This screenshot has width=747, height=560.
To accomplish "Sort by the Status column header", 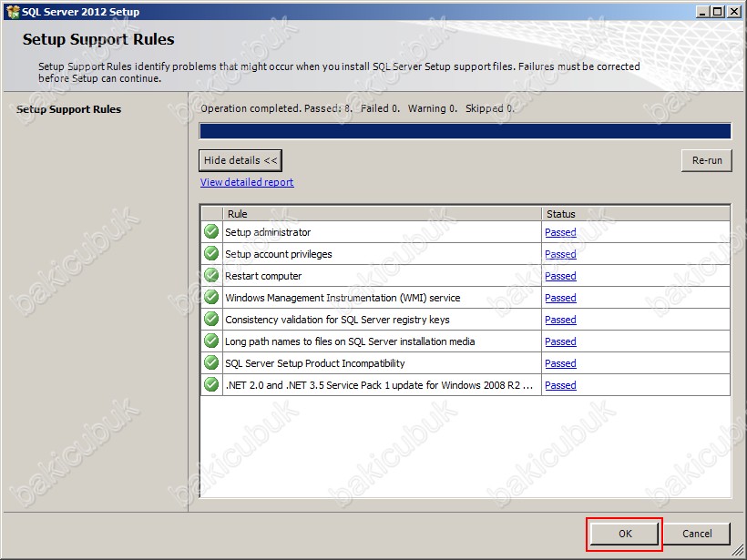I will 636,214.
